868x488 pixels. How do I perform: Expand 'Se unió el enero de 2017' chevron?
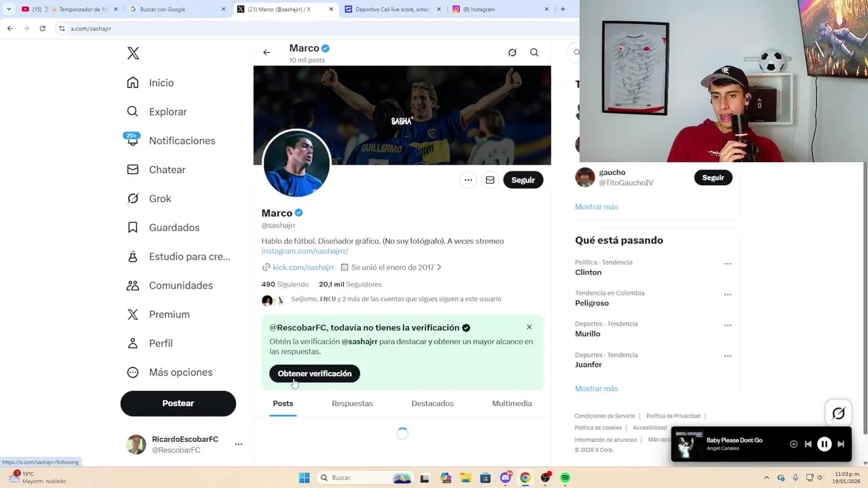[x=439, y=267]
